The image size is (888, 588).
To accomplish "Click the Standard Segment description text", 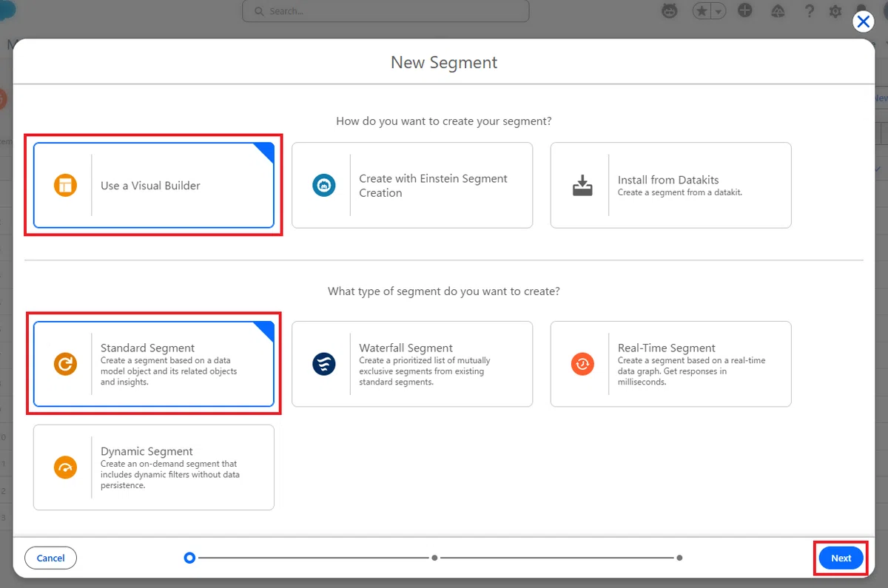I will [x=169, y=371].
